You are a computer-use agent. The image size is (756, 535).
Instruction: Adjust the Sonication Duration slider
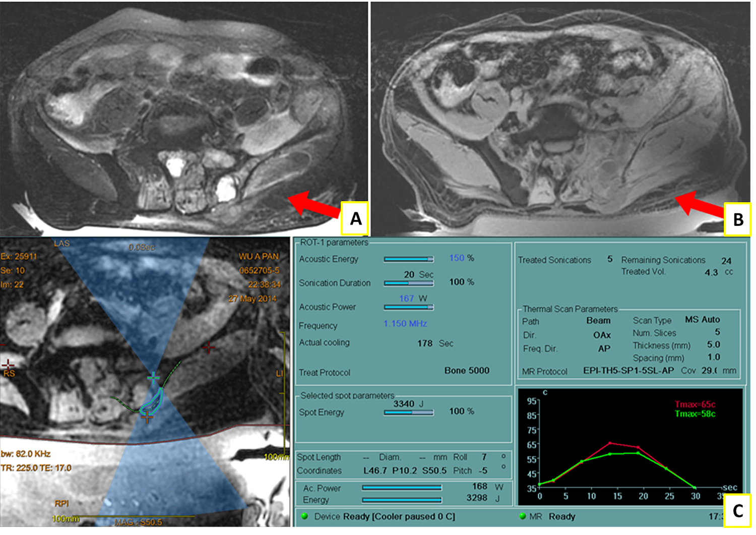pyautogui.click(x=409, y=283)
